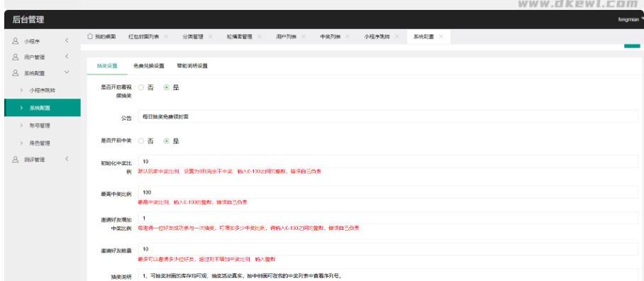Switch to the 红包封面列表 tab
This screenshot has width=644, height=281.
pos(144,37)
